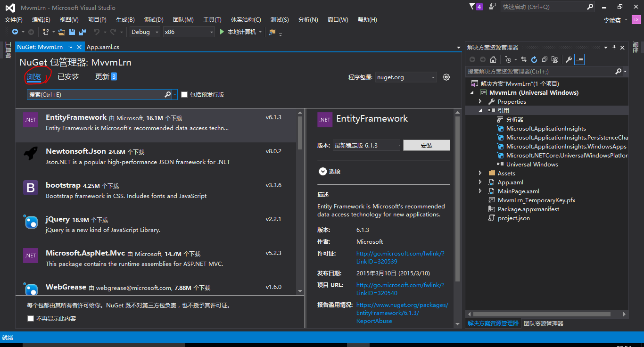Click the Pending Changes Filter clock icon
This screenshot has height=347, width=644.
tap(508, 59)
